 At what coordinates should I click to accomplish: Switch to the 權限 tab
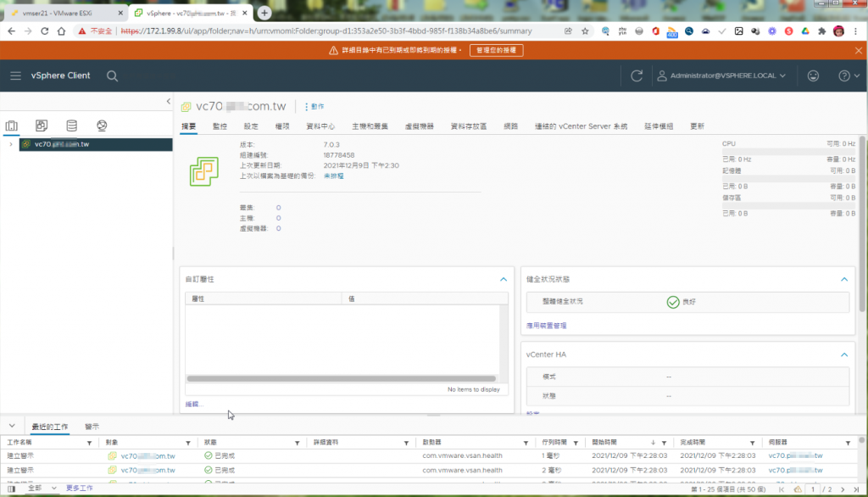click(x=282, y=126)
